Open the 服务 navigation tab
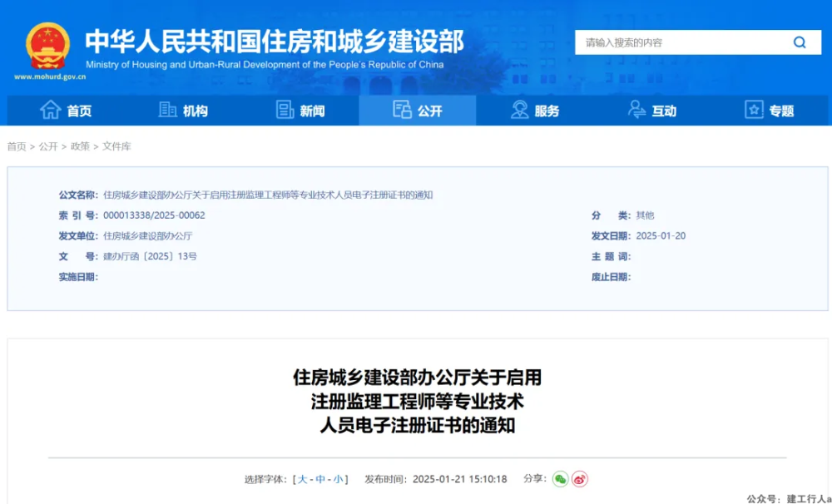 [x=535, y=111]
